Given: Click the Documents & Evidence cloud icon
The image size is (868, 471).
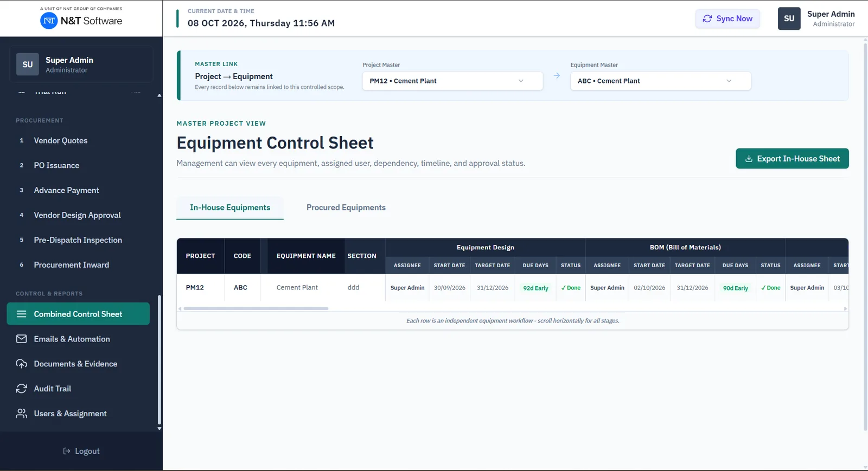Looking at the screenshot, I should tap(22, 364).
